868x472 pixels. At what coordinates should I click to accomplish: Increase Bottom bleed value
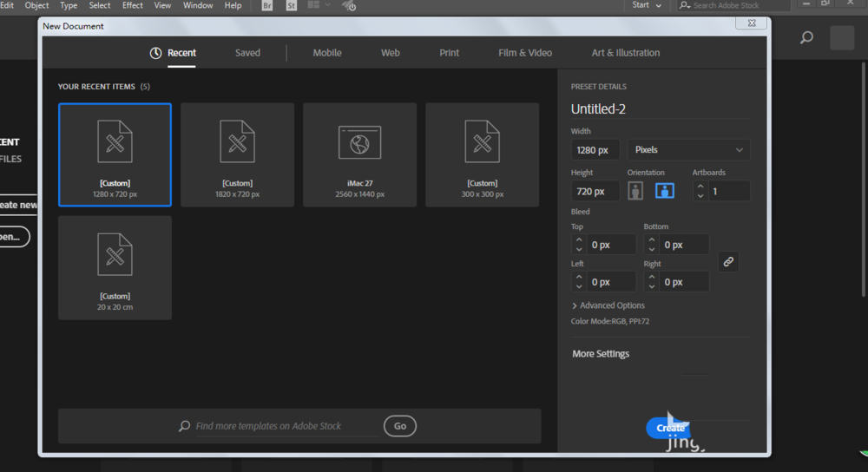pos(652,240)
